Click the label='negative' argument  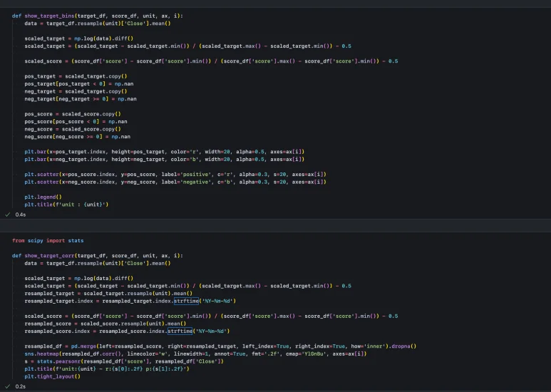coord(170,182)
